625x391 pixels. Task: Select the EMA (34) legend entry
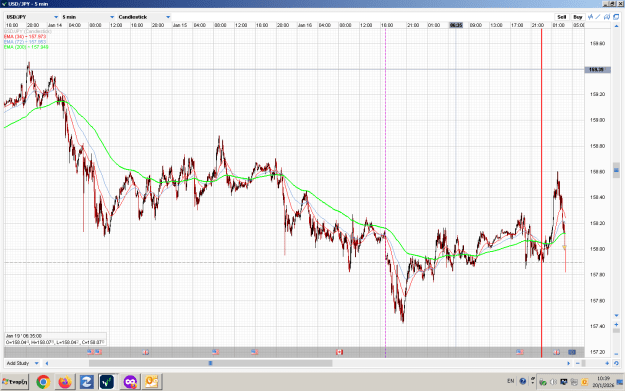coord(25,37)
